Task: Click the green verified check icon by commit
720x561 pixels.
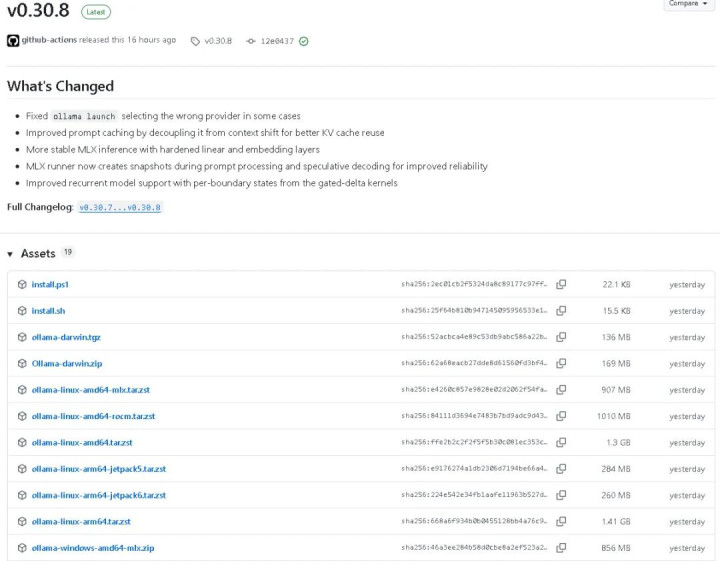Action: point(304,41)
